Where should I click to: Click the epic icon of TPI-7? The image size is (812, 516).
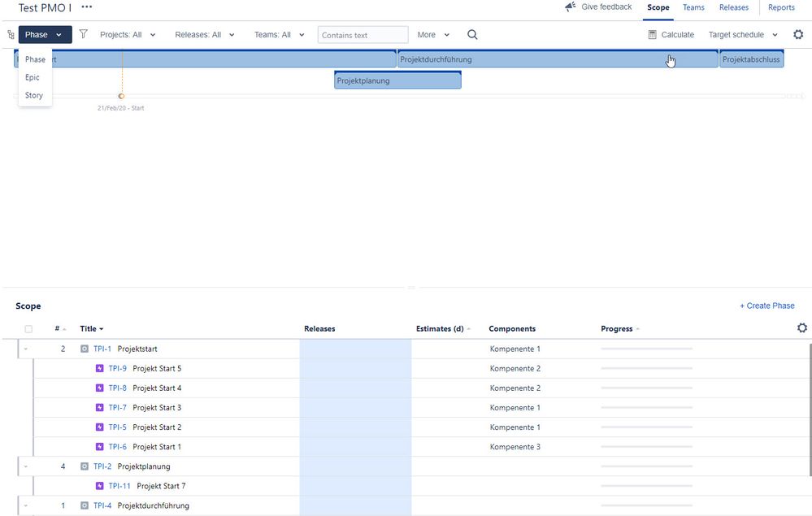[x=100, y=408]
